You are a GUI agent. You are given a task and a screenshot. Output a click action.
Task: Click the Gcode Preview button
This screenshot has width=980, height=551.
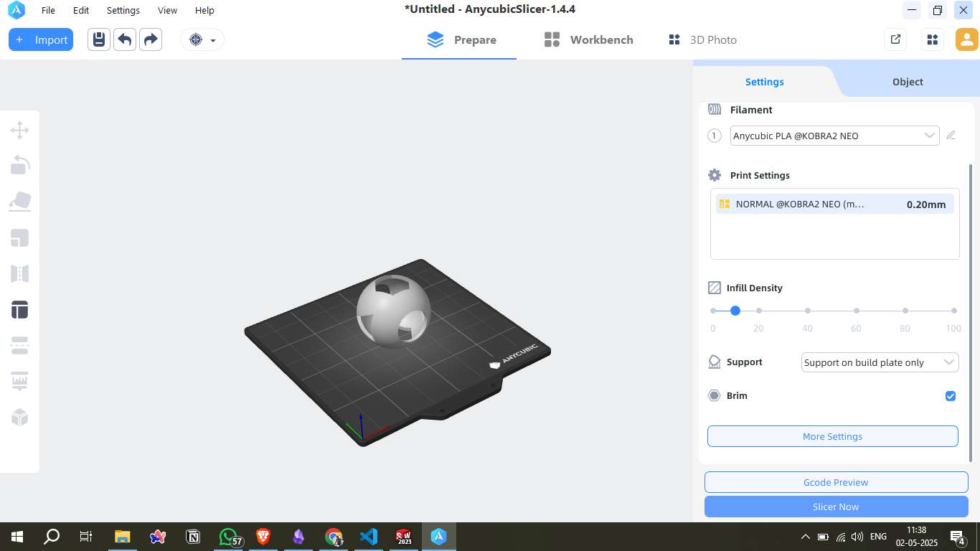836,482
